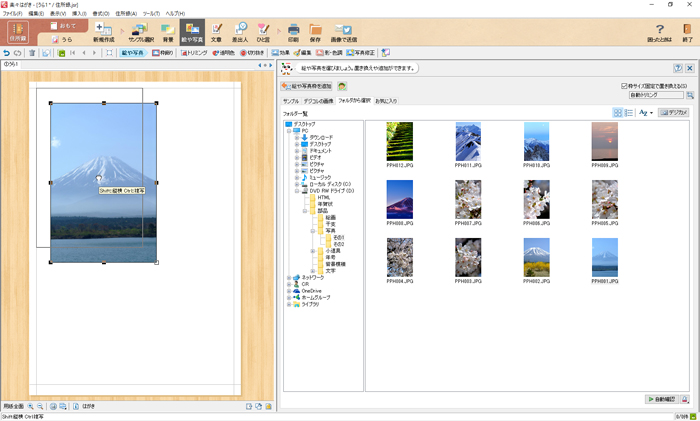The image size is (700, 421).
Task: Open the 文章 (text) tool
Action: pyautogui.click(x=216, y=31)
